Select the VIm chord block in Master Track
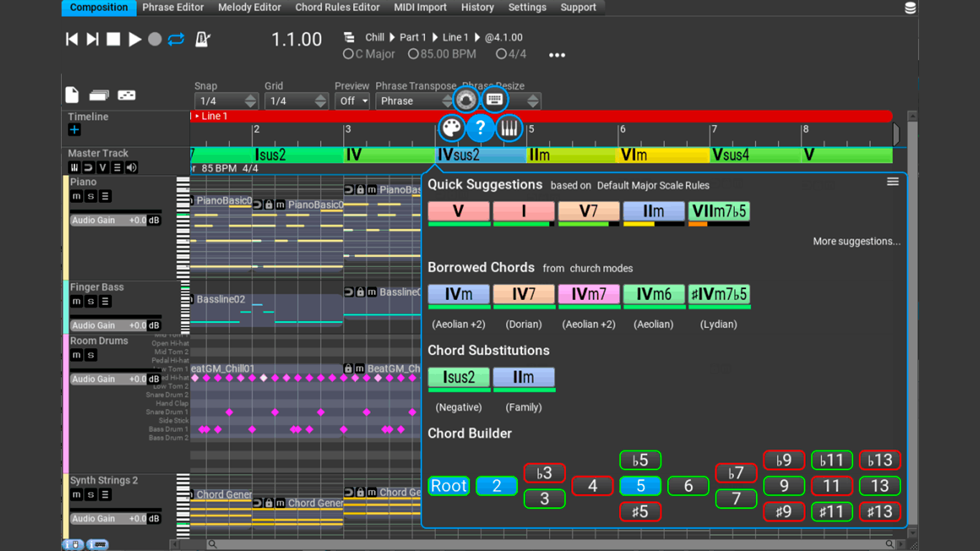Image resolution: width=980 pixels, height=551 pixels. [663, 155]
